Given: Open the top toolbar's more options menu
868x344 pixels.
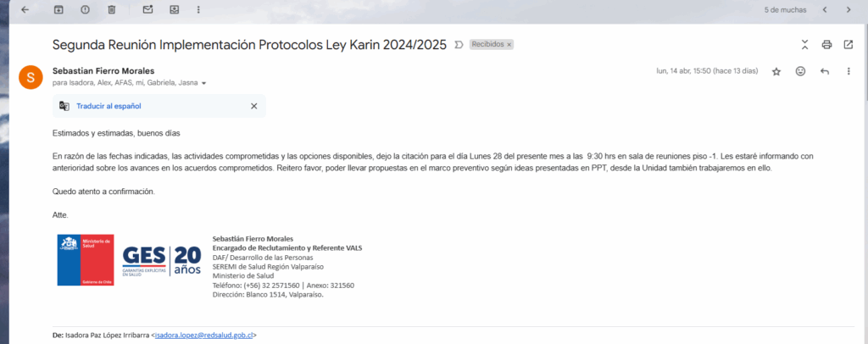Looking at the screenshot, I should 198,9.
